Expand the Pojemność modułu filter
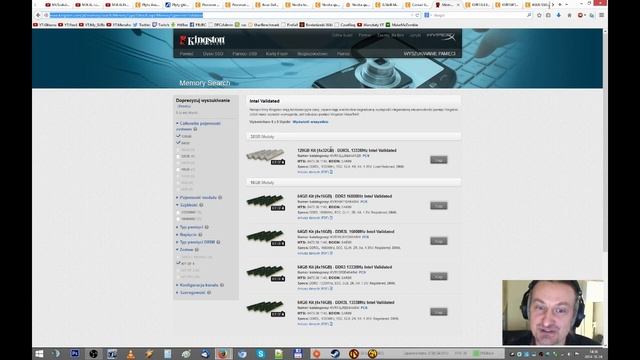The image size is (640, 360). (x=198, y=198)
